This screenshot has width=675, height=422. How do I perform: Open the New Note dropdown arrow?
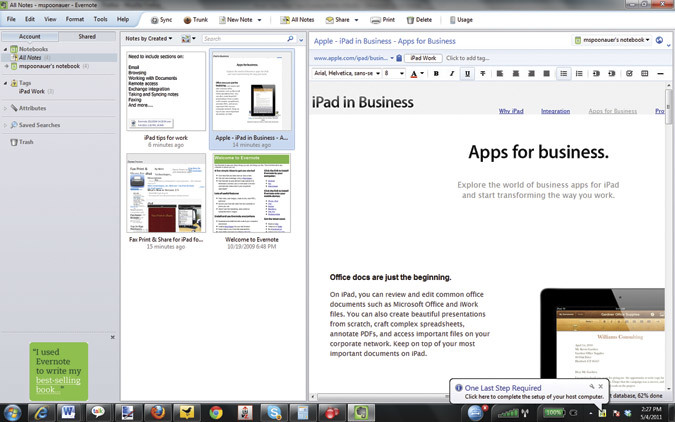click(x=259, y=20)
